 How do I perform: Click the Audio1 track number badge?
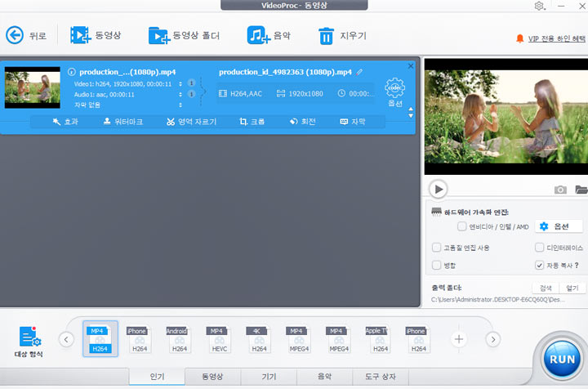click(191, 94)
